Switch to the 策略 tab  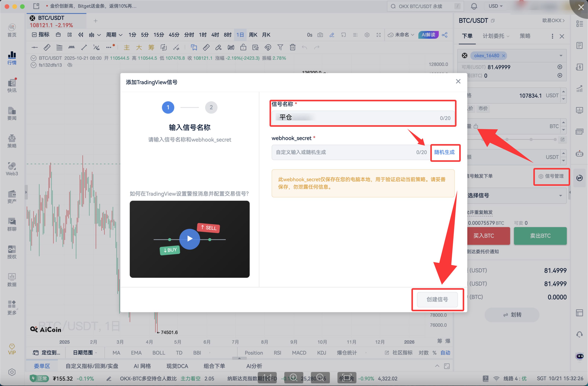(525, 36)
